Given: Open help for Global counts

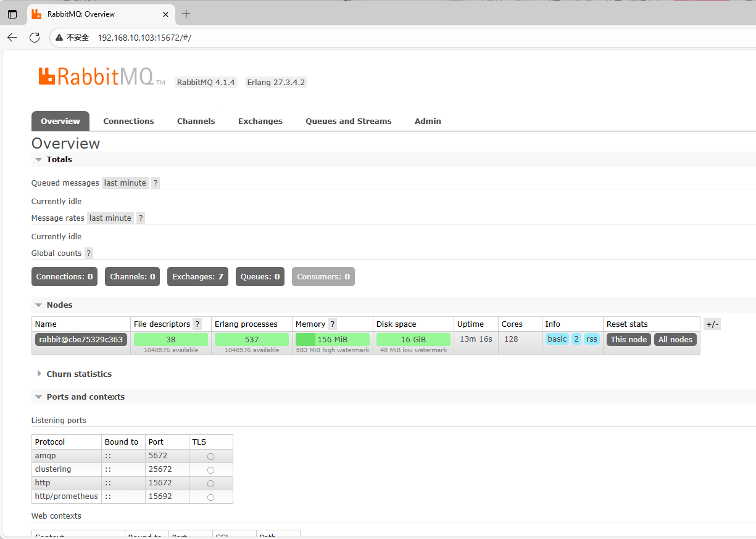Looking at the screenshot, I should pyautogui.click(x=89, y=253).
